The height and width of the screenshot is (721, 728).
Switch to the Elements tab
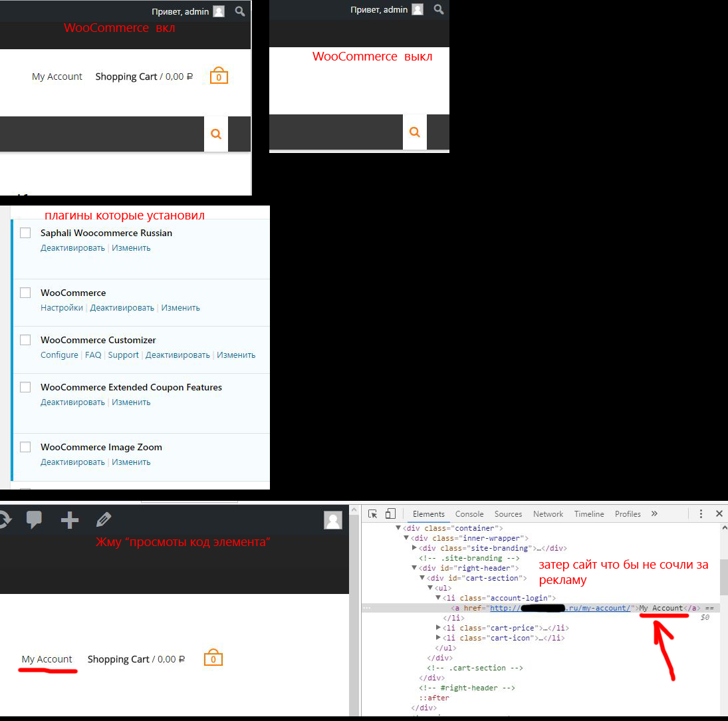(x=429, y=513)
